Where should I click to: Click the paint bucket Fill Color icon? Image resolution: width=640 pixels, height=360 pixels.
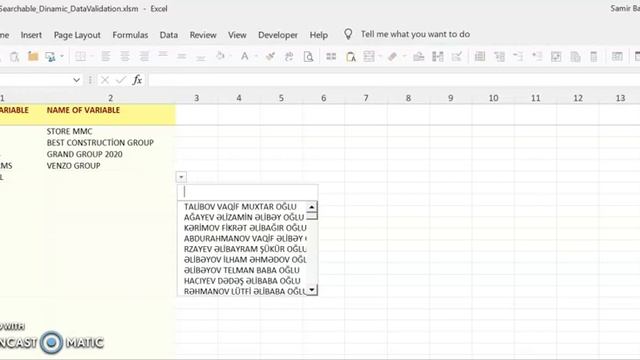point(220,56)
